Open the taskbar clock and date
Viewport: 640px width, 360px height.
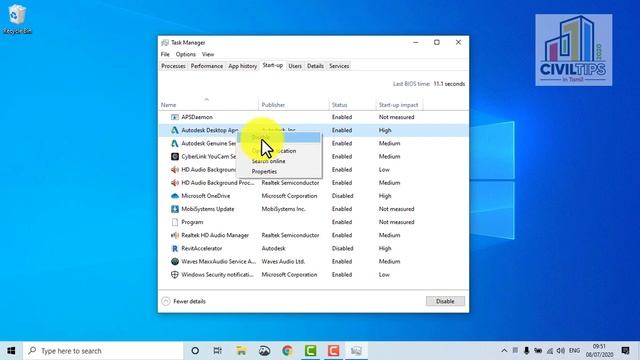(x=599, y=351)
